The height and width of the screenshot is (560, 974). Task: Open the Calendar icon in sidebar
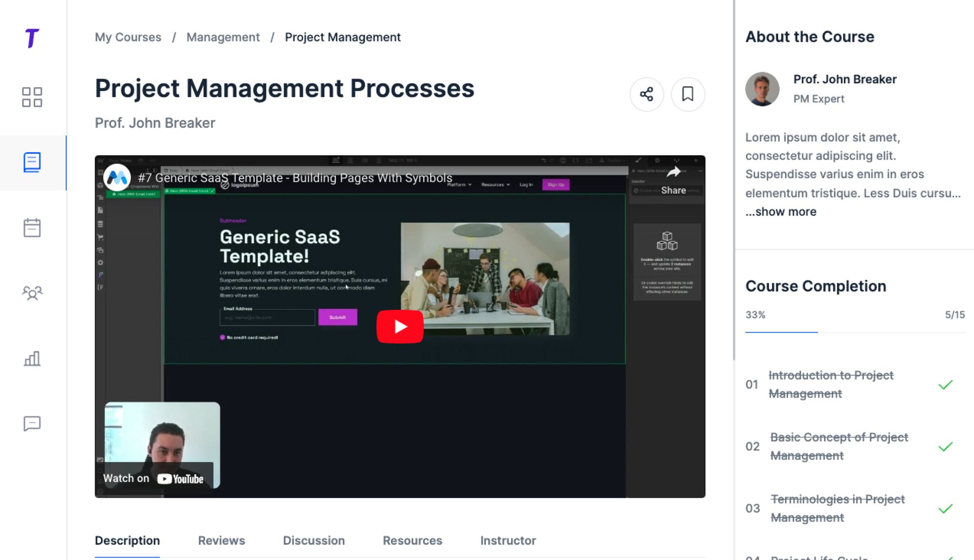(32, 227)
